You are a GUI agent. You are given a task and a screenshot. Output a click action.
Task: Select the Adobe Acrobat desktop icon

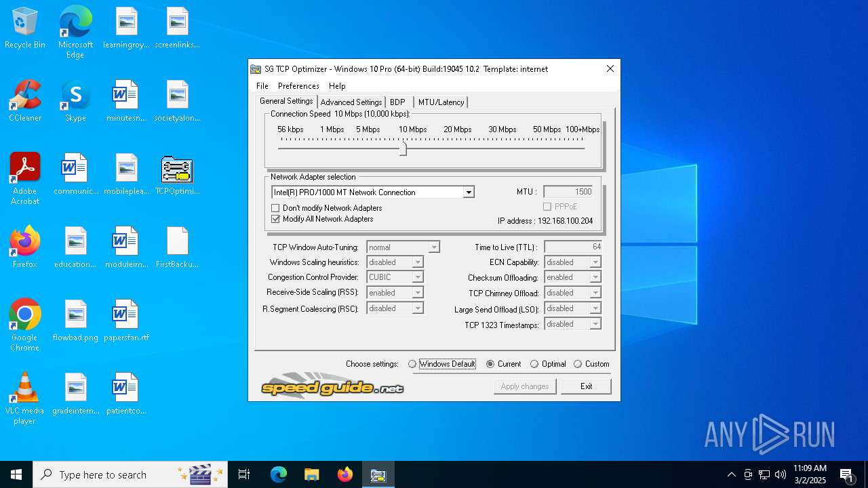point(25,179)
